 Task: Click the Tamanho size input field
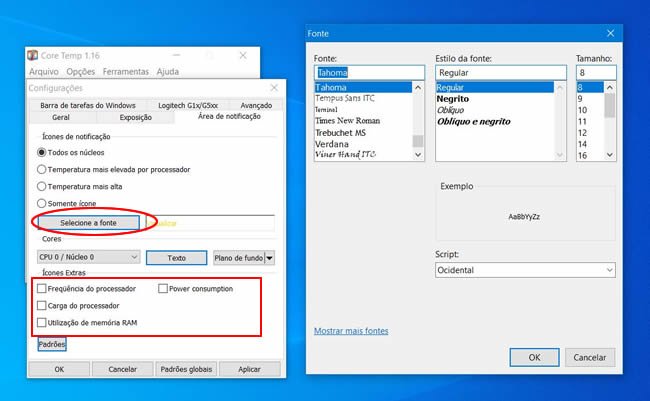595,73
